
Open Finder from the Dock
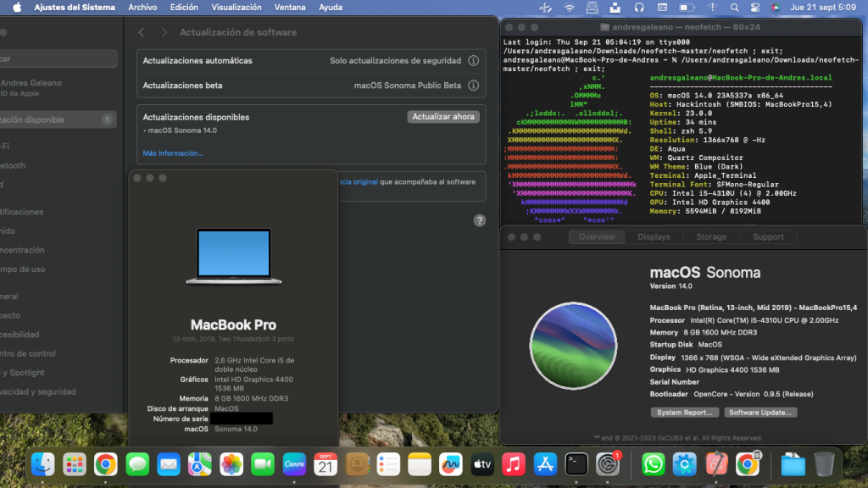point(43,463)
